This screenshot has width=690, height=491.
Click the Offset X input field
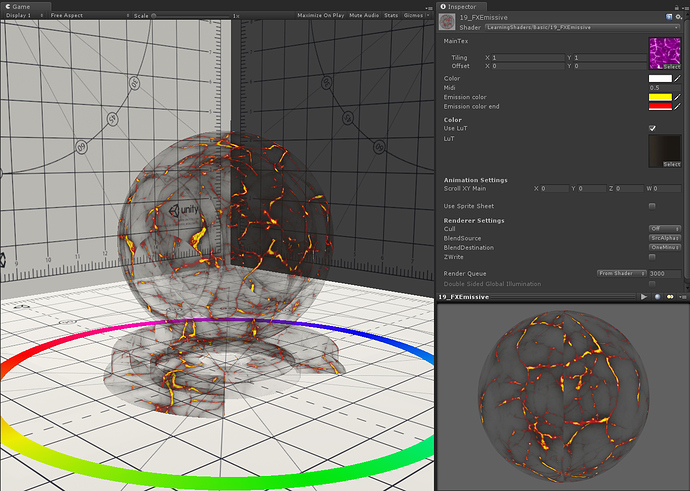[x=528, y=66]
